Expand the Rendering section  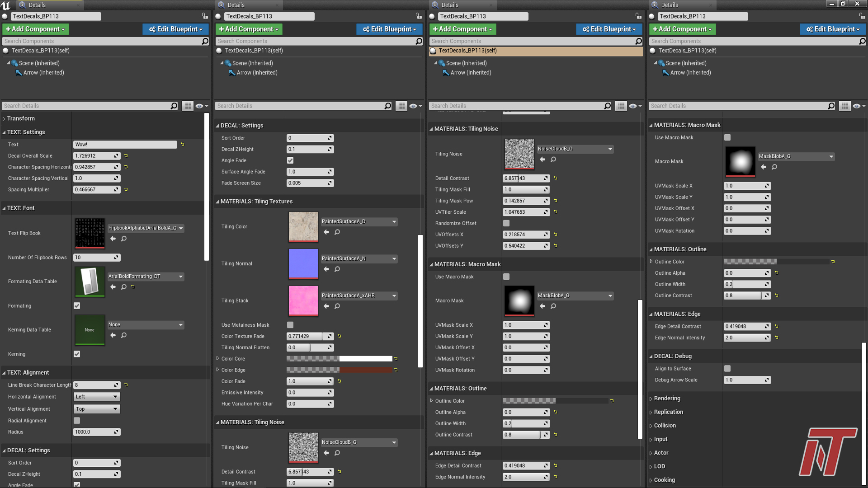667,399
